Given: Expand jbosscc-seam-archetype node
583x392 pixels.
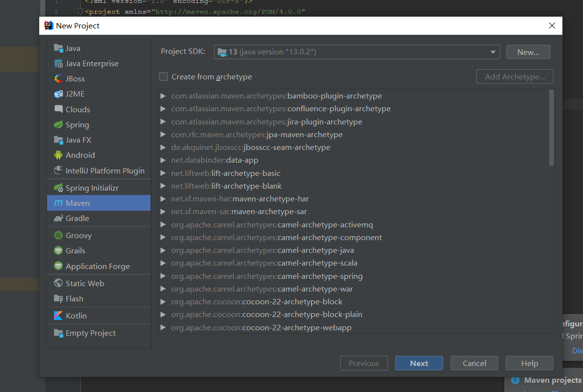Looking at the screenshot, I should (x=163, y=147).
